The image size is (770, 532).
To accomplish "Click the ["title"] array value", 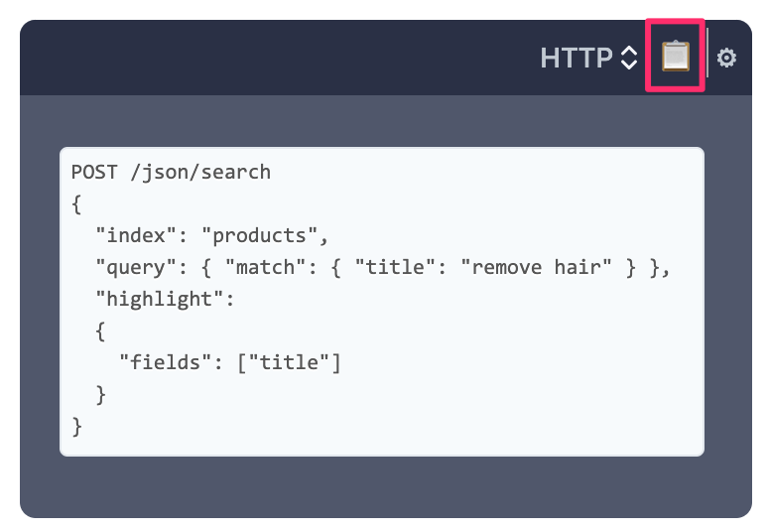I will [x=289, y=362].
